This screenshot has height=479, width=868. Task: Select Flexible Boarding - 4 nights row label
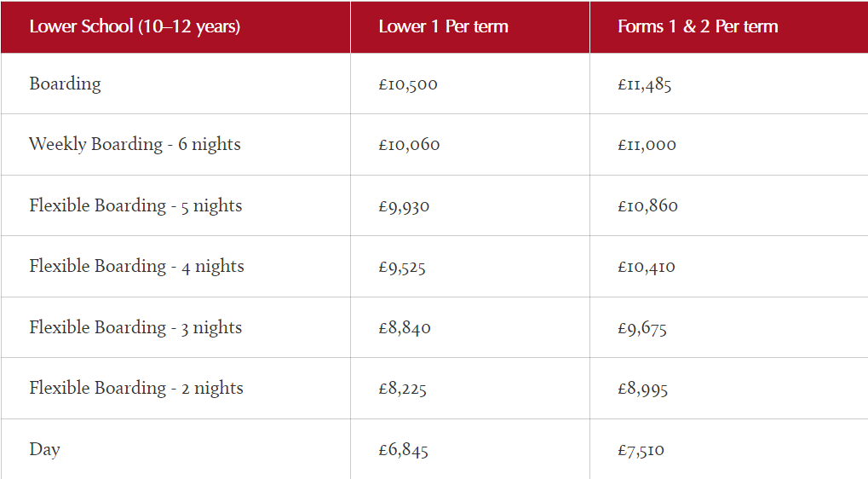[137, 267]
